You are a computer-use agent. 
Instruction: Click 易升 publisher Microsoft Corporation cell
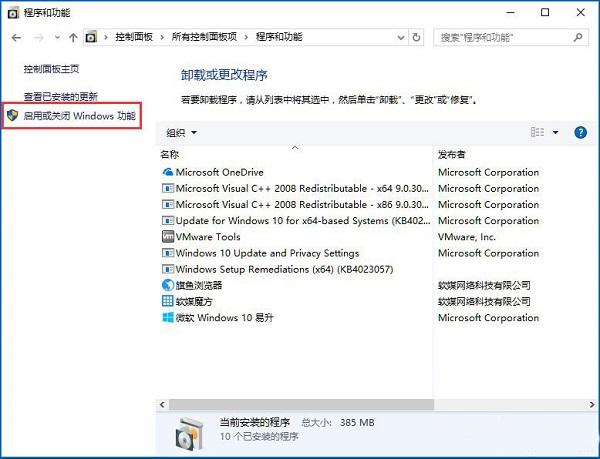pos(489,317)
